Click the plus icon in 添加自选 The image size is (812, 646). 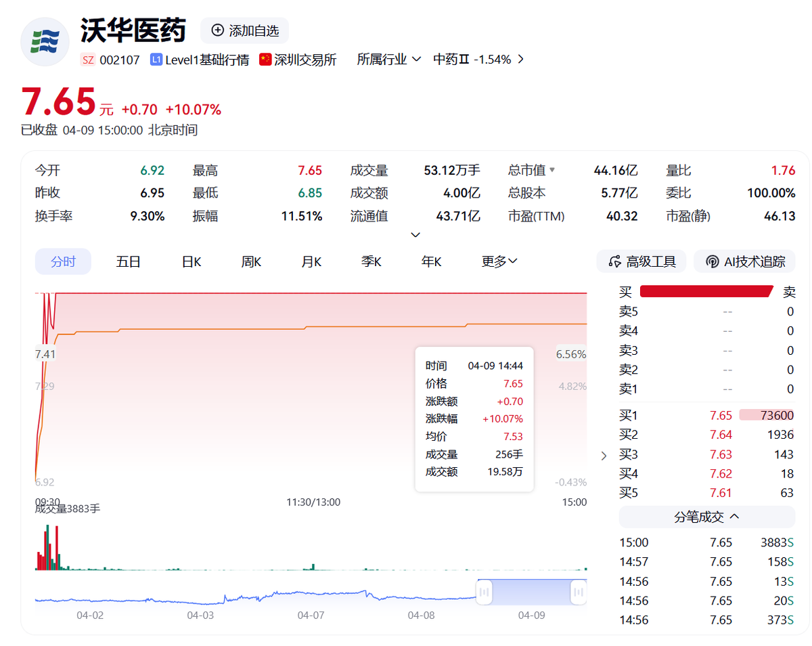217,30
